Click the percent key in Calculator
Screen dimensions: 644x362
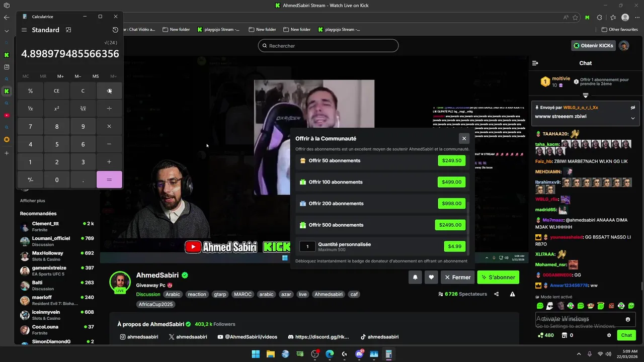pyautogui.click(x=30, y=91)
